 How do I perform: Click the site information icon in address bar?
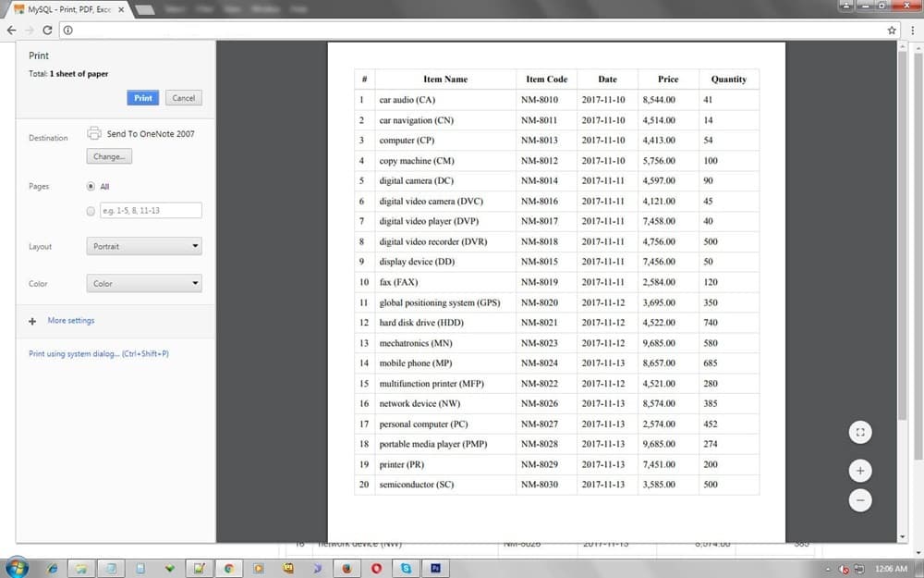(x=68, y=30)
